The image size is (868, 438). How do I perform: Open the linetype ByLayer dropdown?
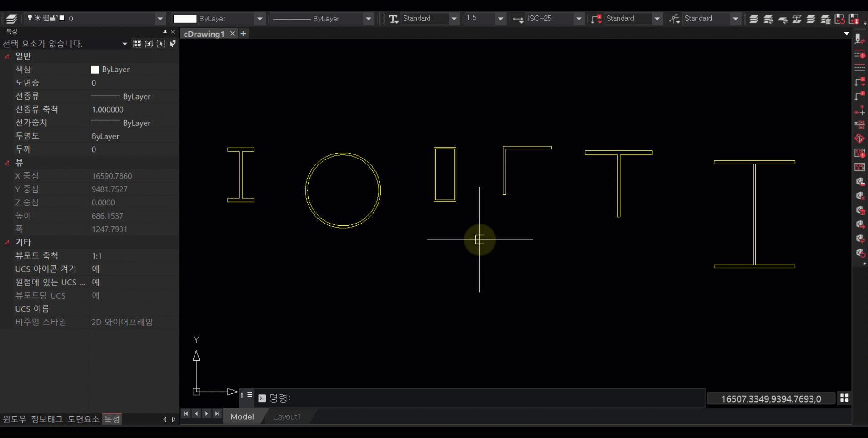tap(369, 19)
